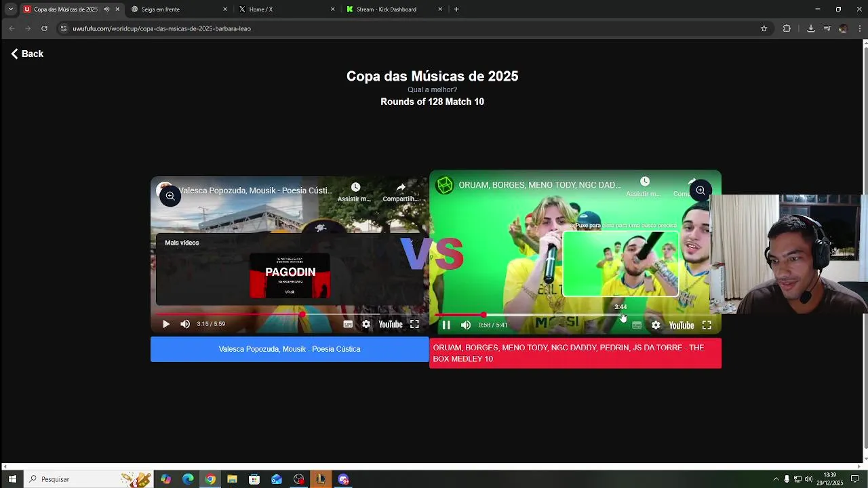View site information icon in address bar

(x=63, y=28)
